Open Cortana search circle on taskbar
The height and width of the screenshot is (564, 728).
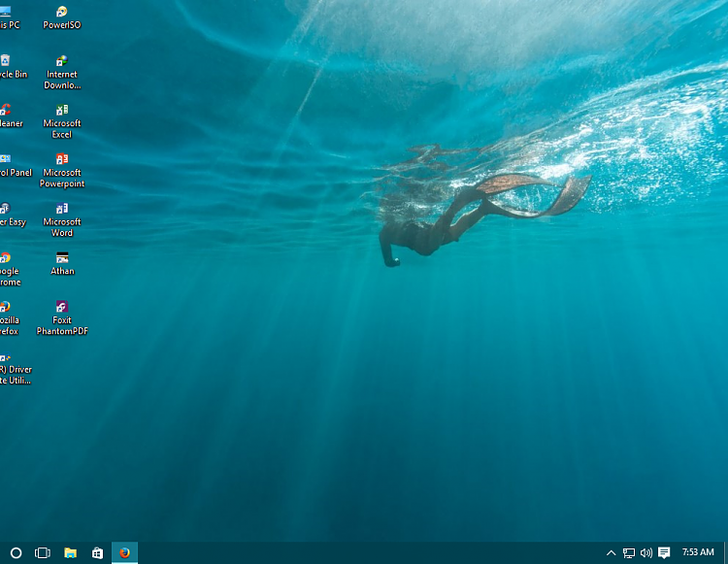(x=16, y=553)
